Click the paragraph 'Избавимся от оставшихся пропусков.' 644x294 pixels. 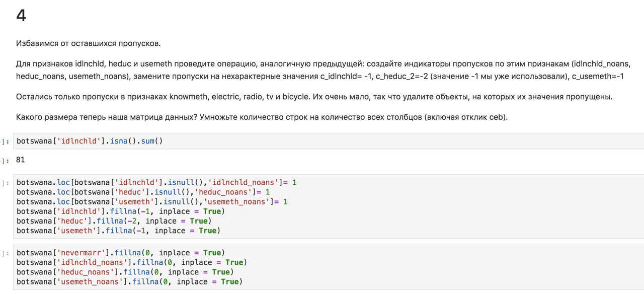tap(89, 43)
